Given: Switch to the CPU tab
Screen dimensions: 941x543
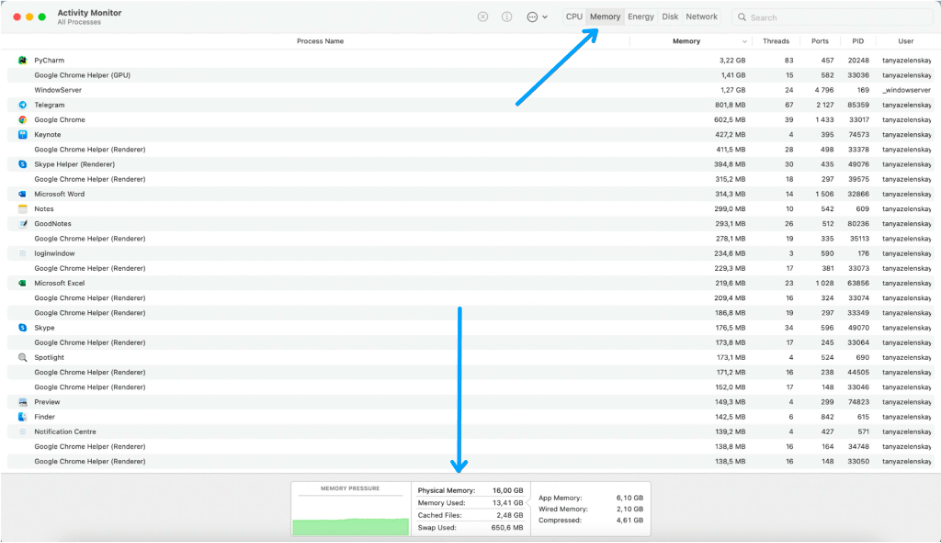Looking at the screenshot, I should coord(574,17).
